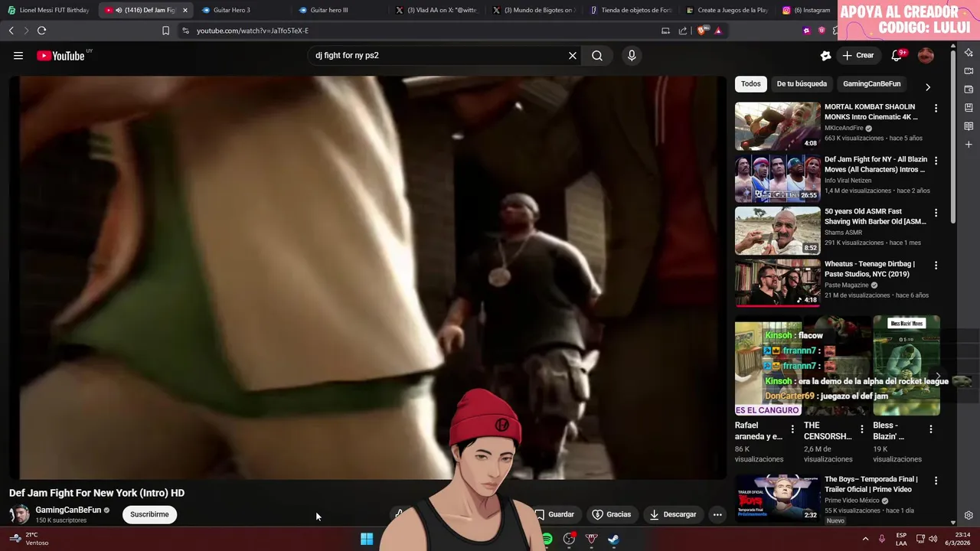Open Steam from taskbar
The image size is (980, 551).
[x=613, y=539]
